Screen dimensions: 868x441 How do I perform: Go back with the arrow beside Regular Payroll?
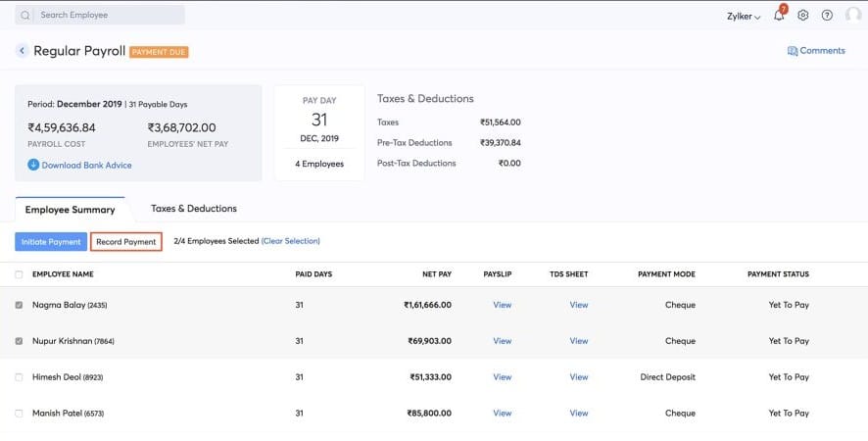(22, 51)
